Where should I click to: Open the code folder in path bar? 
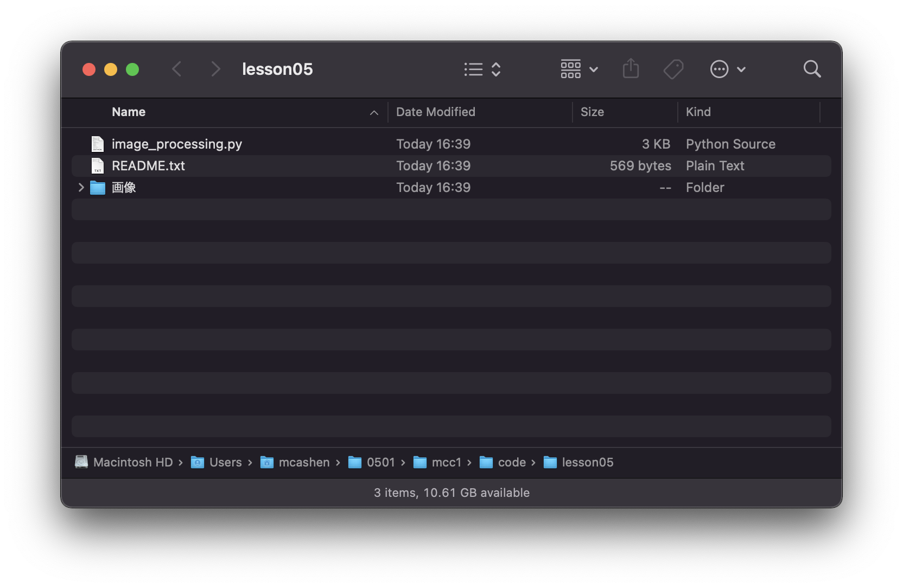point(511,462)
